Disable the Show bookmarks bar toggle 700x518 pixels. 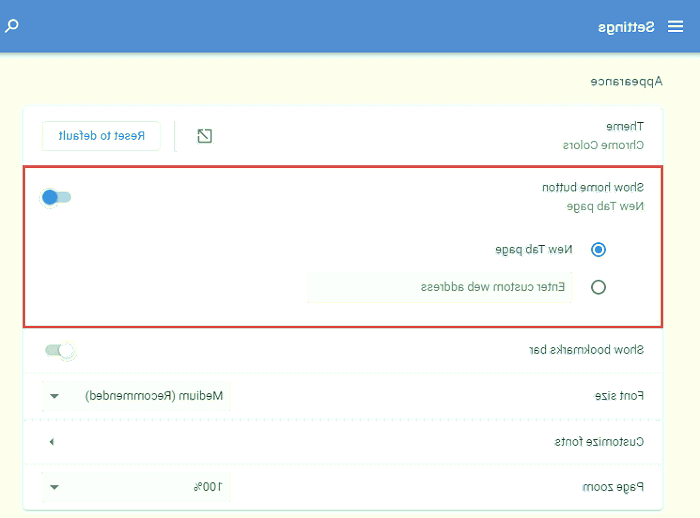[x=60, y=350]
